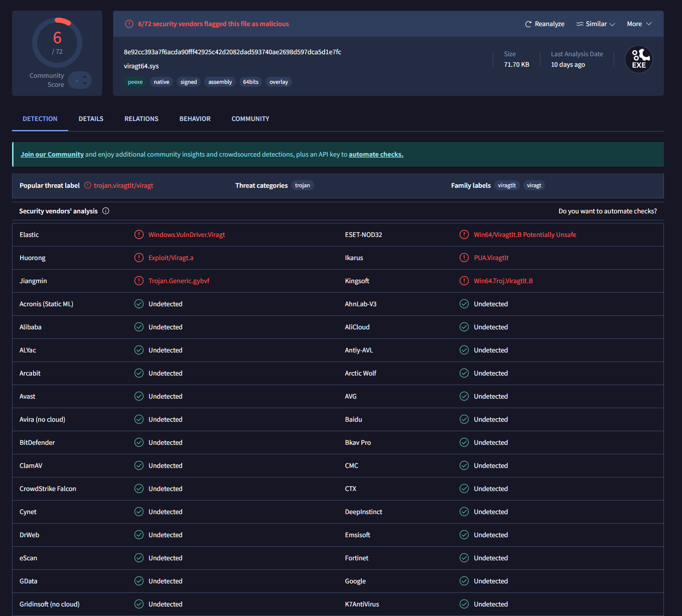The width and height of the screenshot is (682, 616).
Task: Click the checkmark icon in the Acronis row
Action: pyautogui.click(x=139, y=304)
